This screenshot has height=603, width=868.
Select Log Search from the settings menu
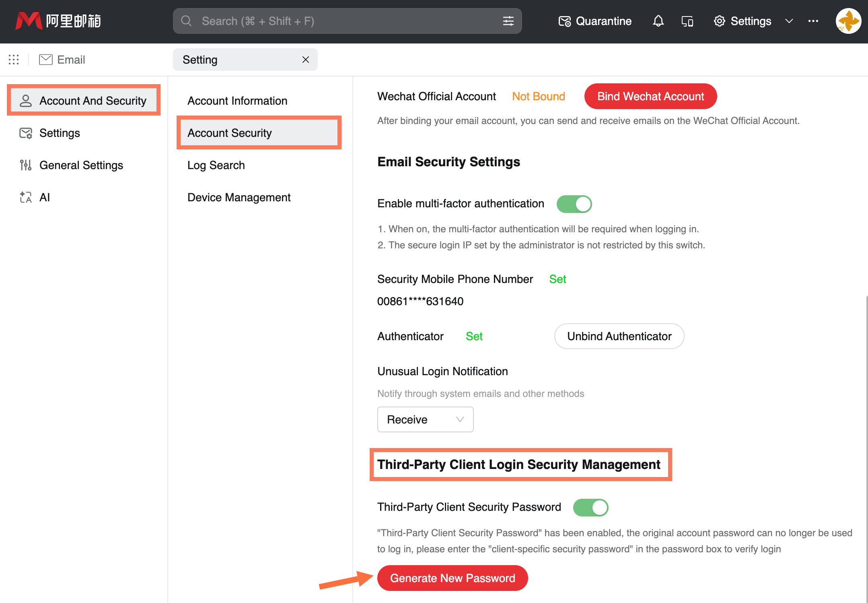click(216, 165)
